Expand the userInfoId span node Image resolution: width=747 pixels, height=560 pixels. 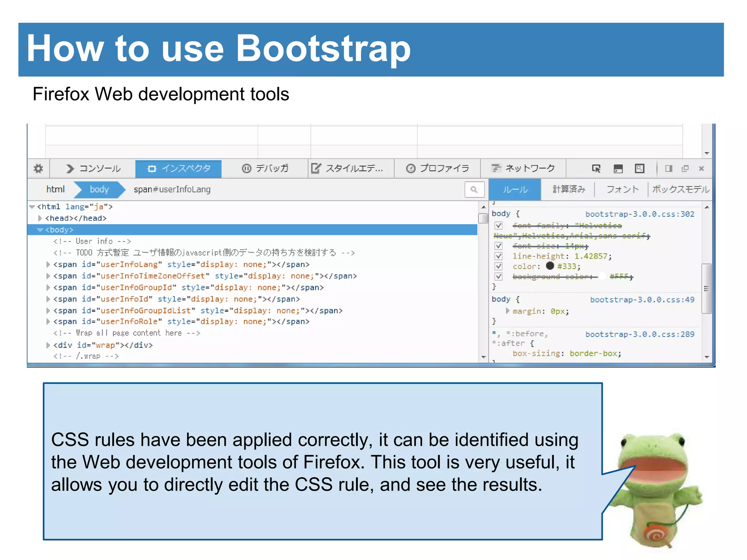pos(48,299)
